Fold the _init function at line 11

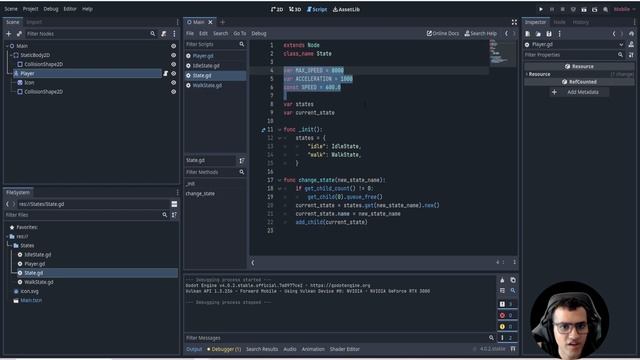coord(280,130)
